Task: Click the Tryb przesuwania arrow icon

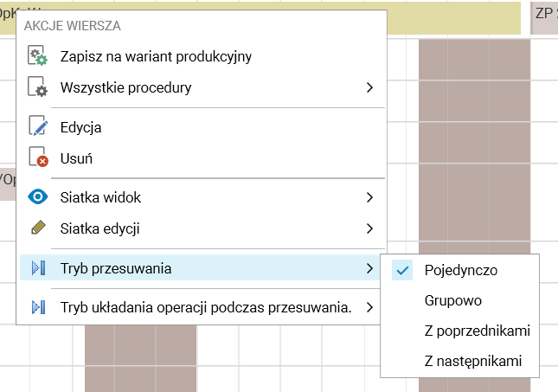Action: [x=38, y=268]
